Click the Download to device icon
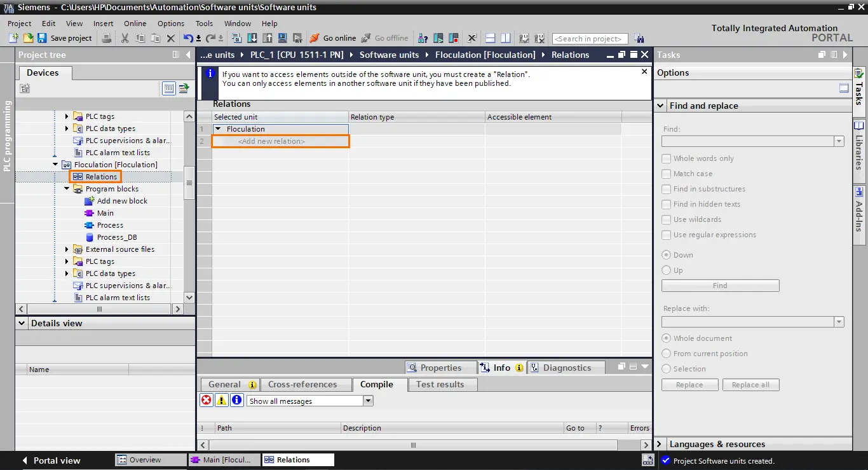 pos(253,38)
